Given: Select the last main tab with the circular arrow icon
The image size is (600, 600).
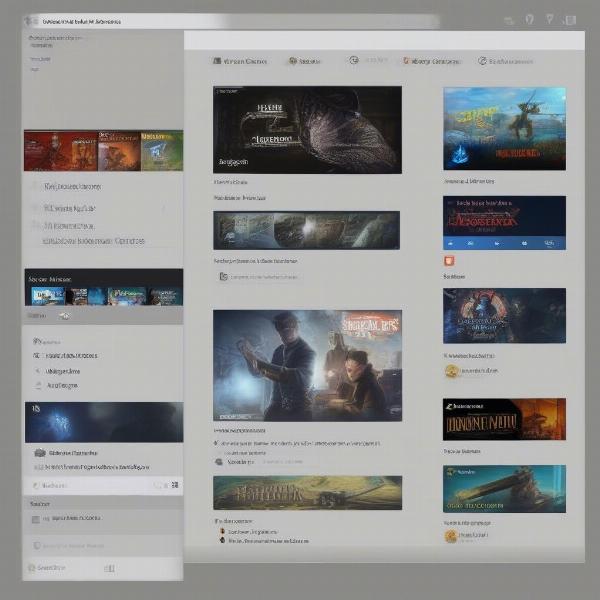Looking at the screenshot, I should (505, 61).
